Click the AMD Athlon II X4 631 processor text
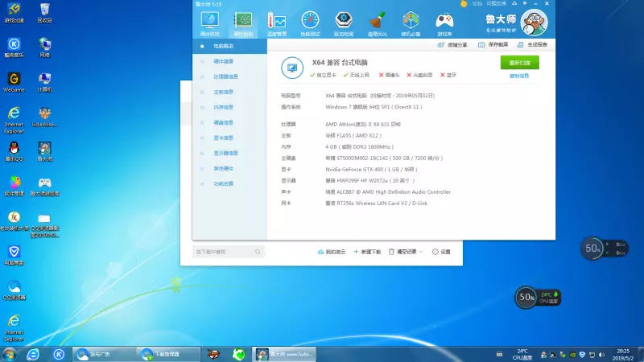 coord(363,124)
